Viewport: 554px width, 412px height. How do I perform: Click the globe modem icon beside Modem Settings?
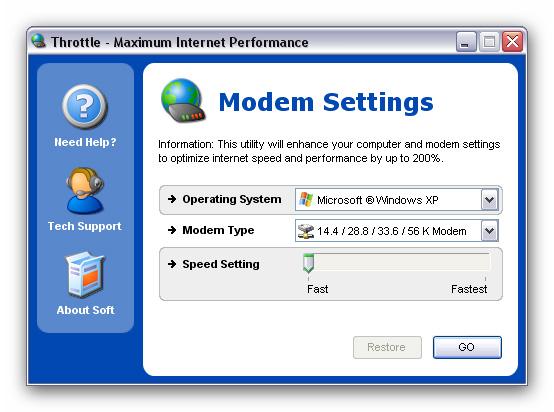pos(183,101)
